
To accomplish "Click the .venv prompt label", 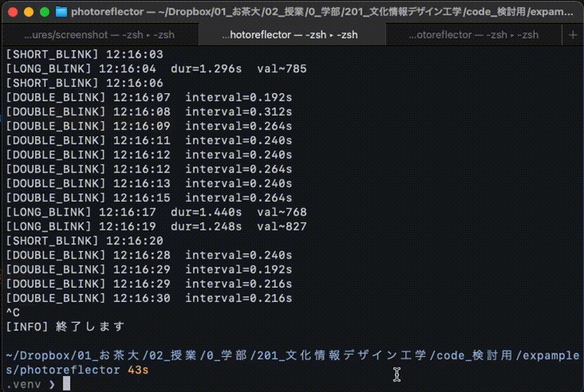I will [24, 384].
